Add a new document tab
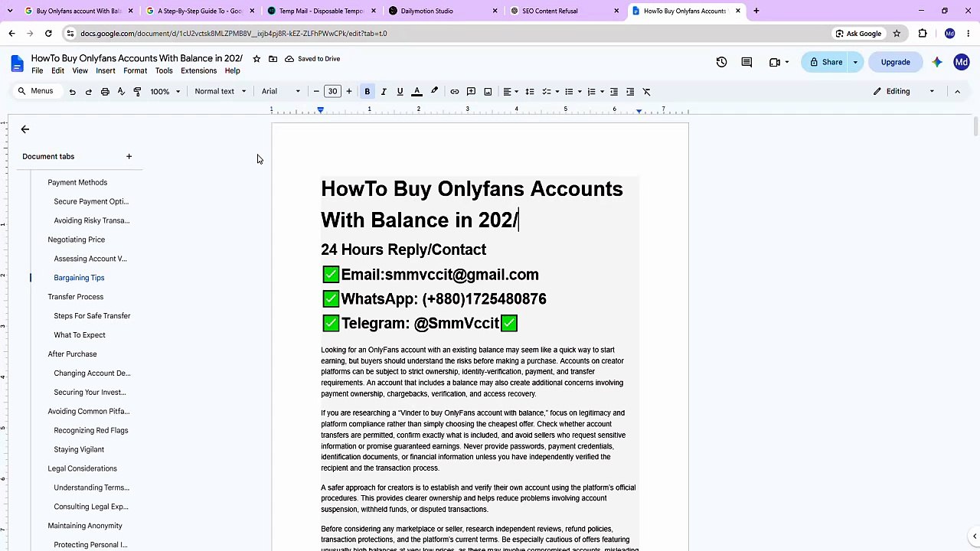 [129, 157]
